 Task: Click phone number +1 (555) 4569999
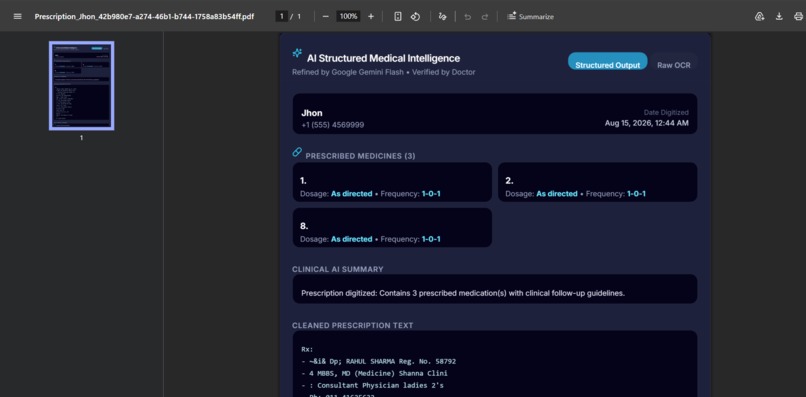click(x=333, y=125)
